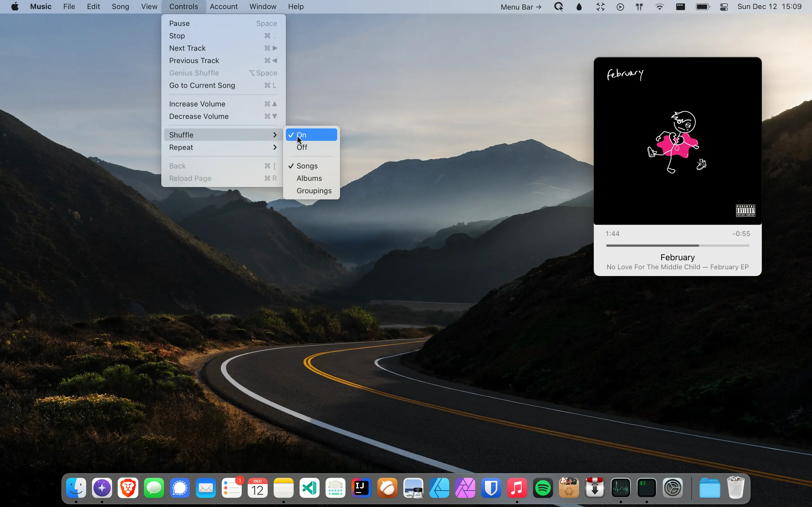Image resolution: width=812 pixels, height=507 pixels.
Task: Select shuffle On option
Action: tap(311, 135)
